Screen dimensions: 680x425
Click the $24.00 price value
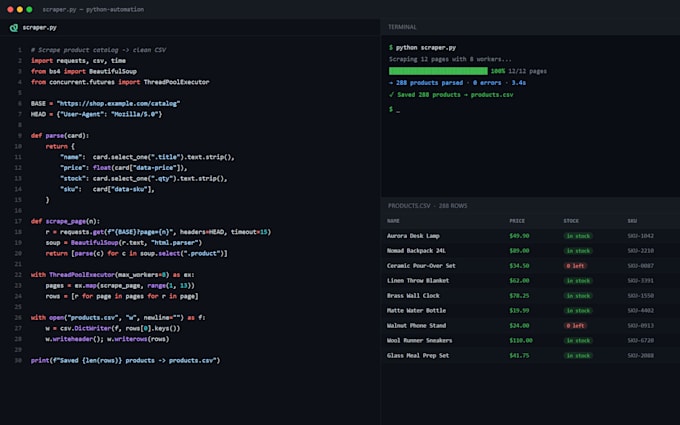coord(519,325)
